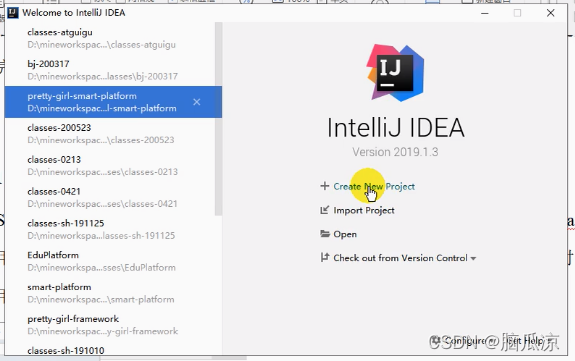Click the large IntelliJ IDEA logo

coord(395,73)
